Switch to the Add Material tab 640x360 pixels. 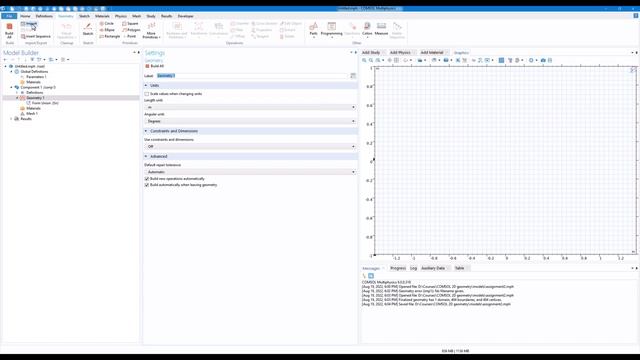(x=432, y=53)
